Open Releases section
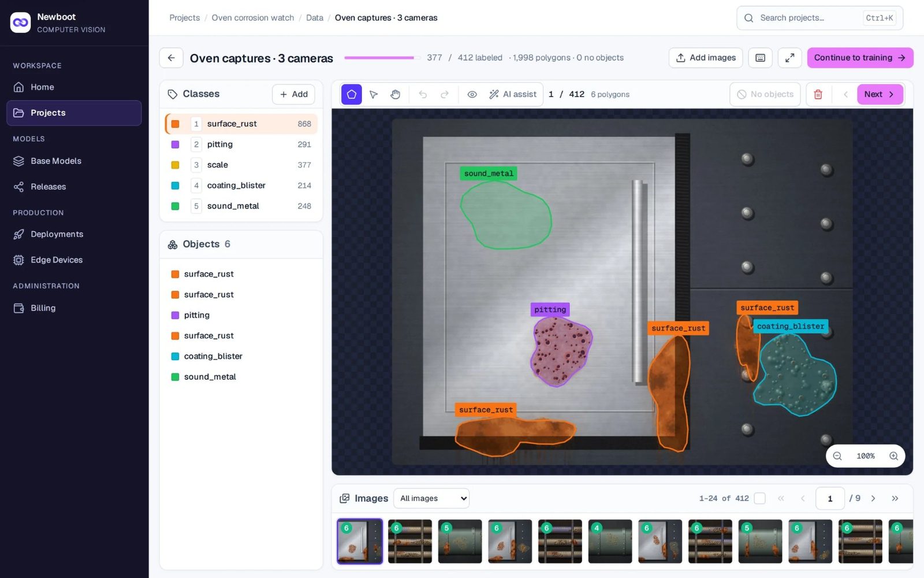 click(x=74, y=187)
